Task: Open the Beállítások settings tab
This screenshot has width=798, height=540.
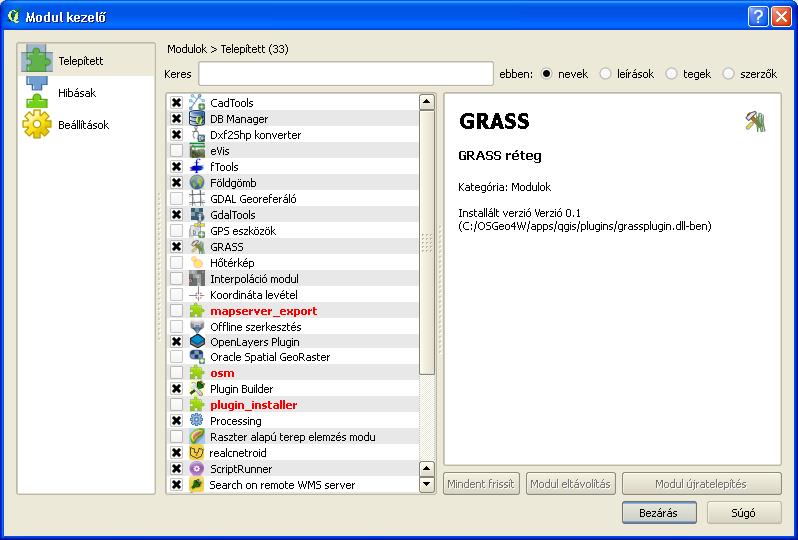Action: tap(87, 125)
